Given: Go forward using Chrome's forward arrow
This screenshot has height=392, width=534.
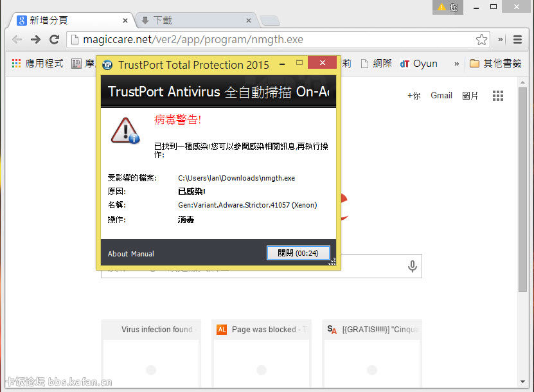Looking at the screenshot, I should click(35, 40).
